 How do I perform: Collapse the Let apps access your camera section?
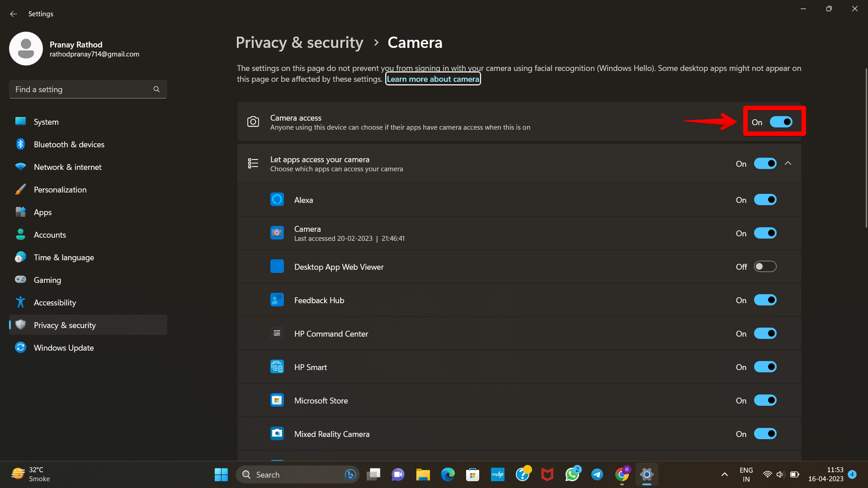(788, 164)
